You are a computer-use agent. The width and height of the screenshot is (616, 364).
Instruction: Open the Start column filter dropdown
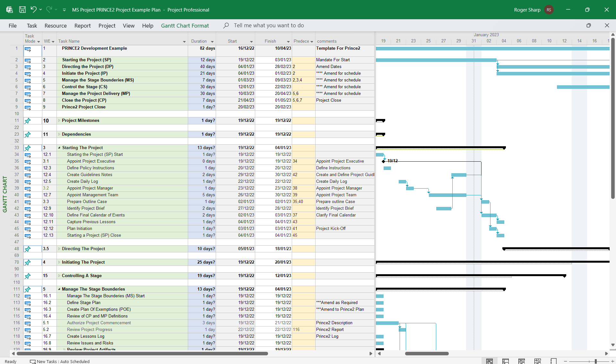[251, 42]
